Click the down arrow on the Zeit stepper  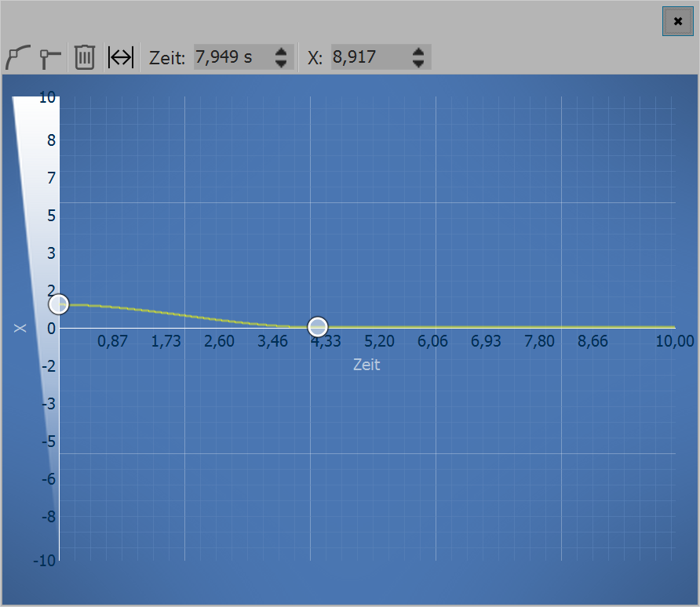[281, 61]
